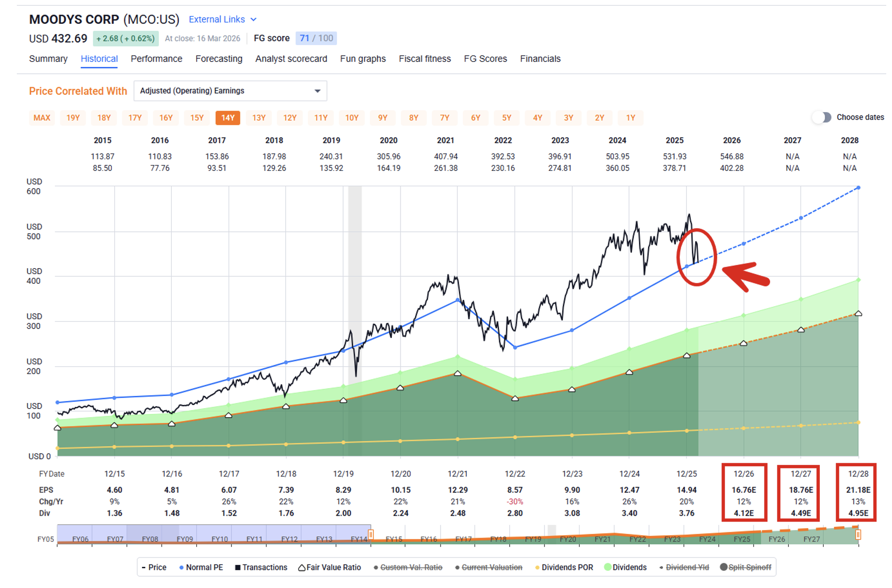
Task: Toggle the Transactions legend square icon
Action: [238, 568]
